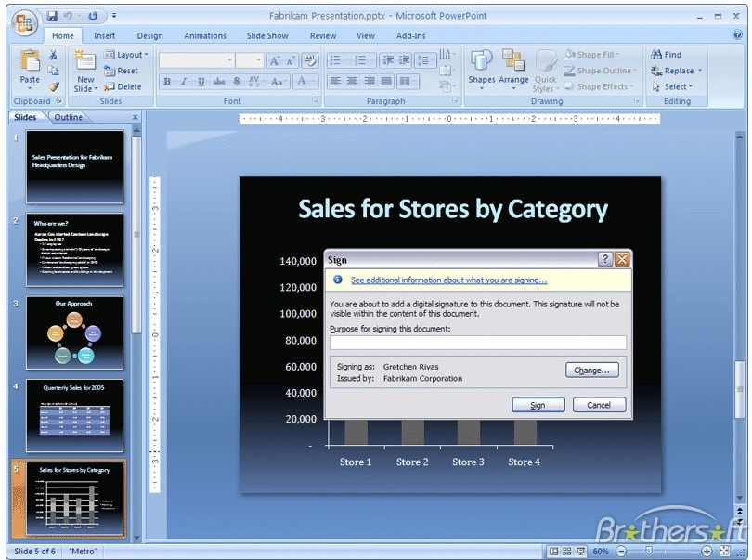Click the Save icon in quick access toolbar
The width and height of the screenshot is (752, 560).
(x=52, y=17)
